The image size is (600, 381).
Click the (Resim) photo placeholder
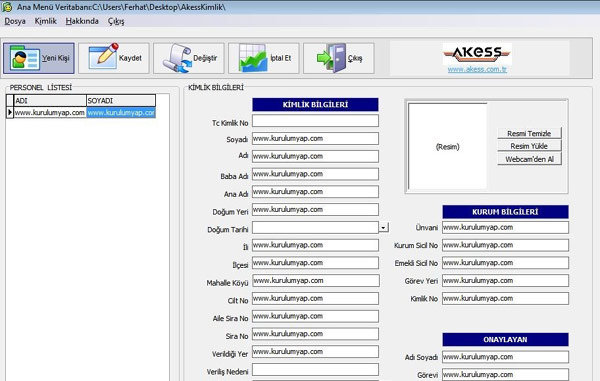click(448, 147)
